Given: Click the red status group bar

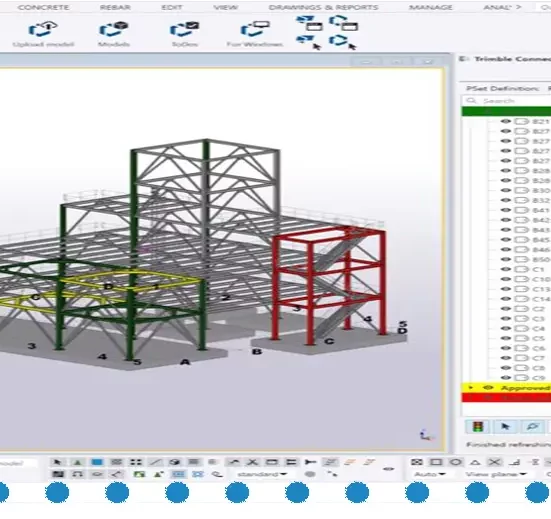Looking at the screenshot, I should [x=506, y=397].
